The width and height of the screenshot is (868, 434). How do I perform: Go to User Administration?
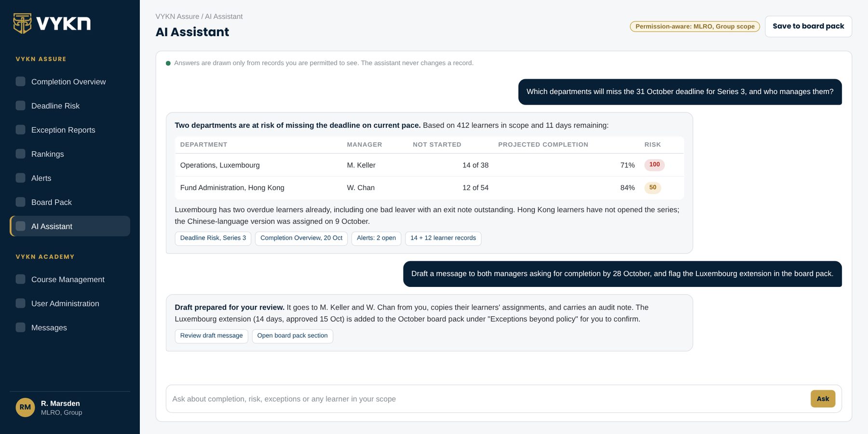[x=70, y=303]
